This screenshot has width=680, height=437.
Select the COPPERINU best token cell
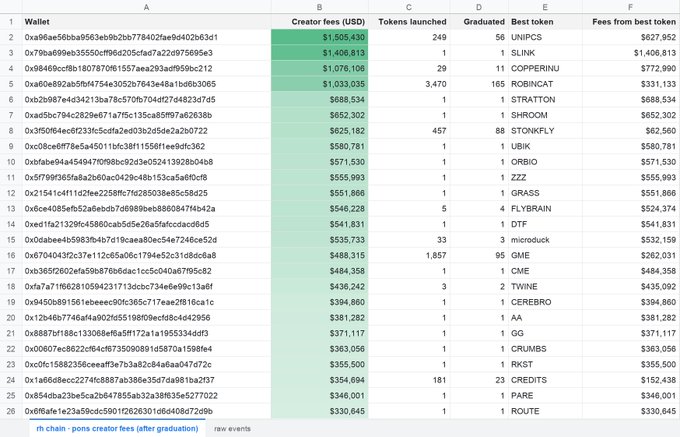545,68
